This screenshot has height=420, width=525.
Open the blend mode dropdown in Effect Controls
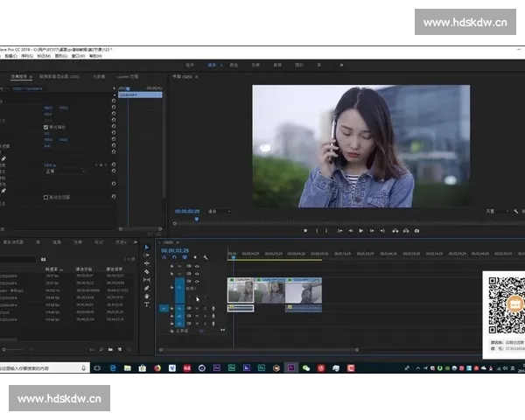coord(66,171)
